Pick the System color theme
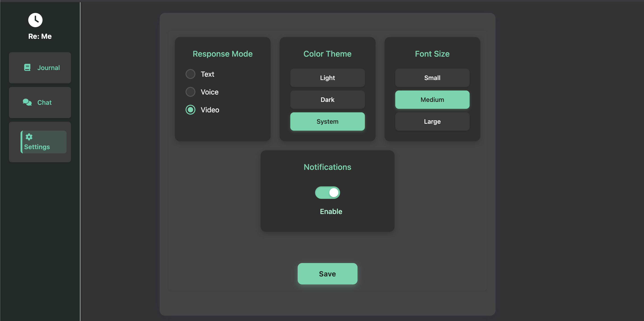 [x=327, y=121]
